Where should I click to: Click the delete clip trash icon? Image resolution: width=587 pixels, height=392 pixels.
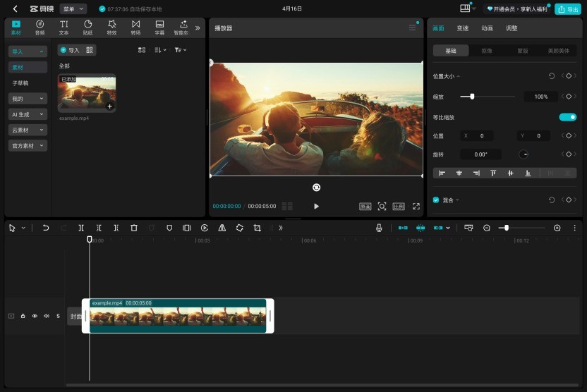[134, 228]
